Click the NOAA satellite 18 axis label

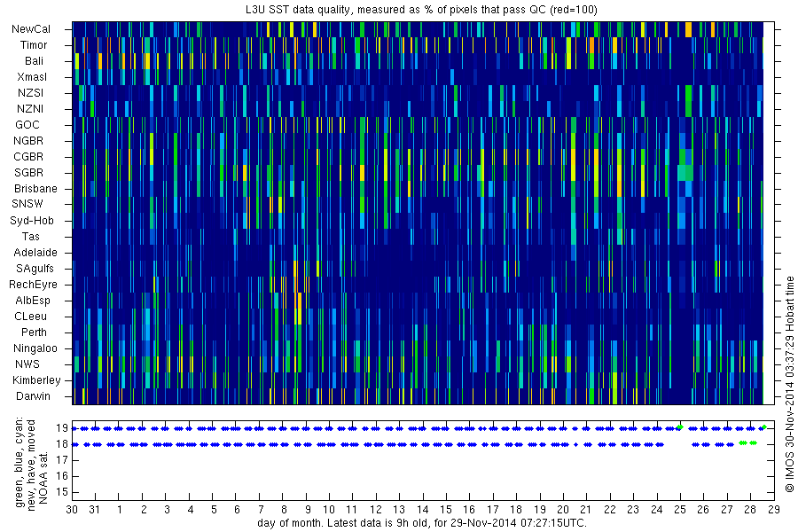62,444
